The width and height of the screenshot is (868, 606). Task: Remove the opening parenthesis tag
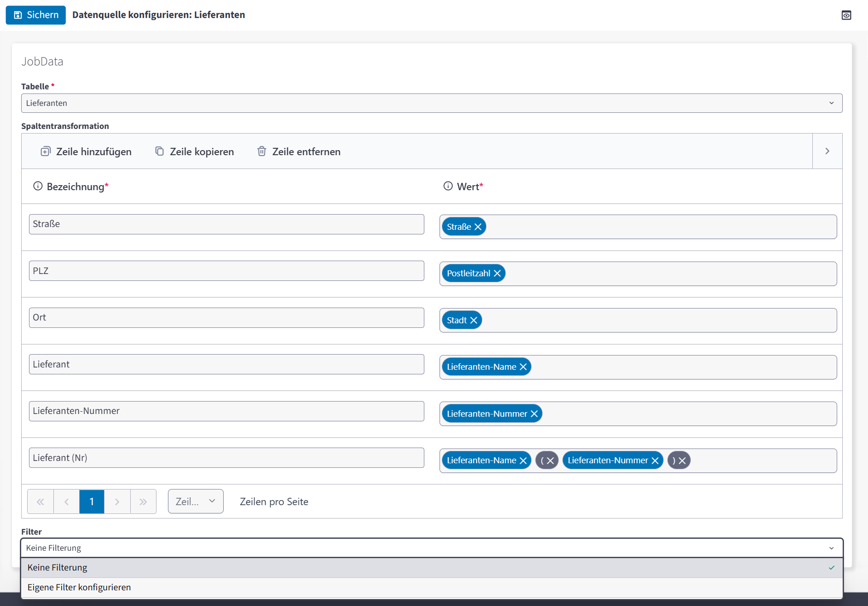[x=550, y=460]
